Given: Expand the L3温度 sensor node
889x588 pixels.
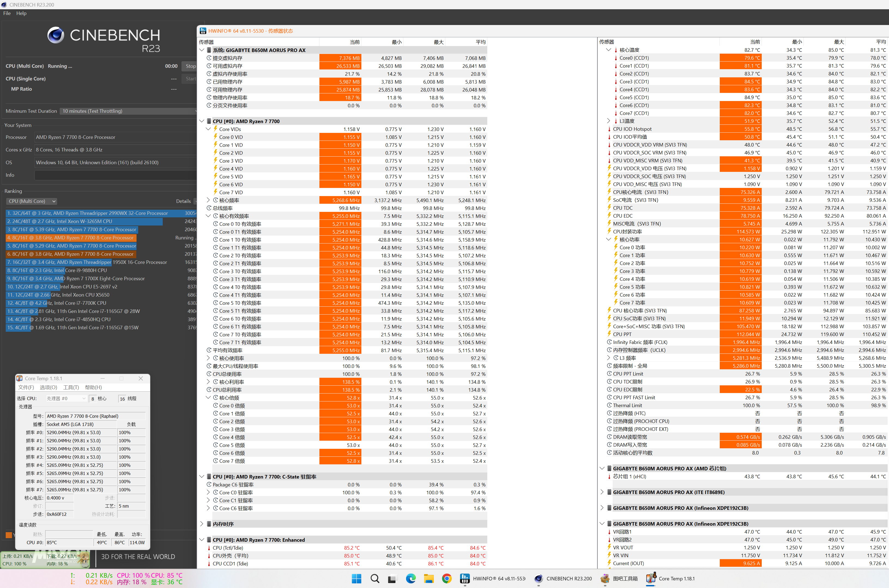Looking at the screenshot, I should tap(608, 121).
